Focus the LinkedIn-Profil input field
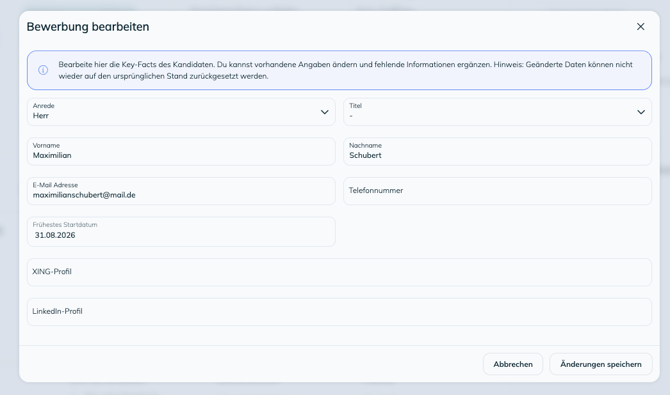670x395 pixels. (339, 312)
